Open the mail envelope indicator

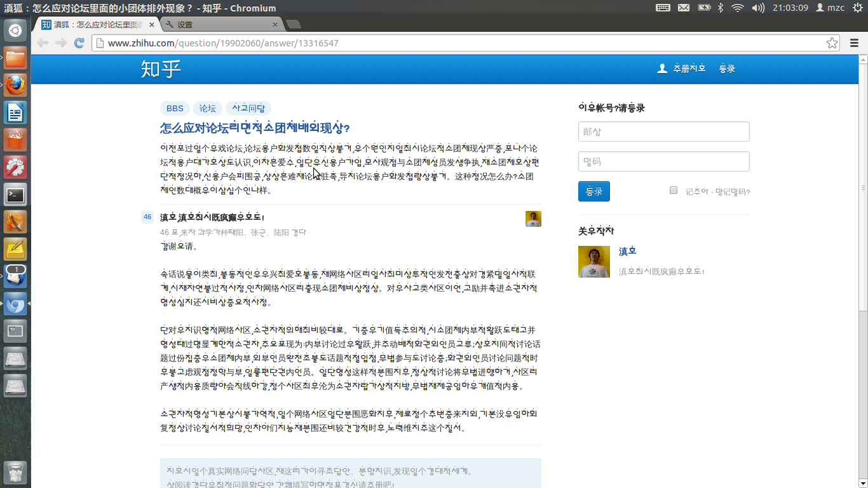pyautogui.click(x=684, y=8)
